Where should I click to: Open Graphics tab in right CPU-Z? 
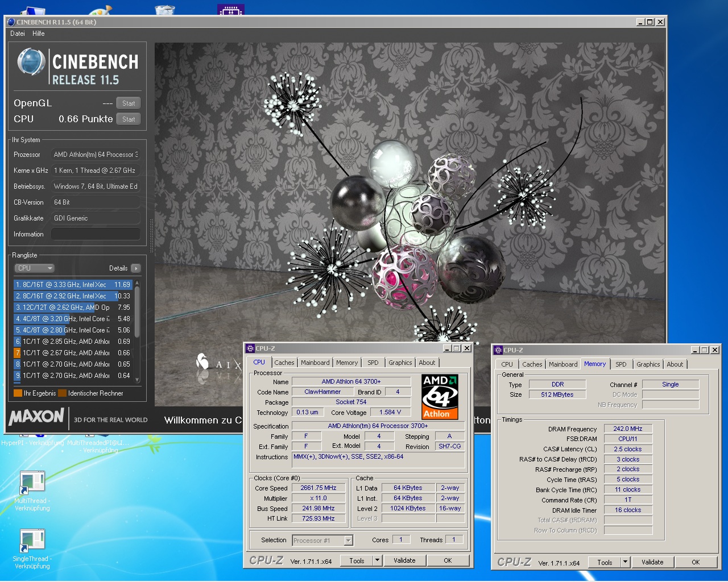(648, 364)
